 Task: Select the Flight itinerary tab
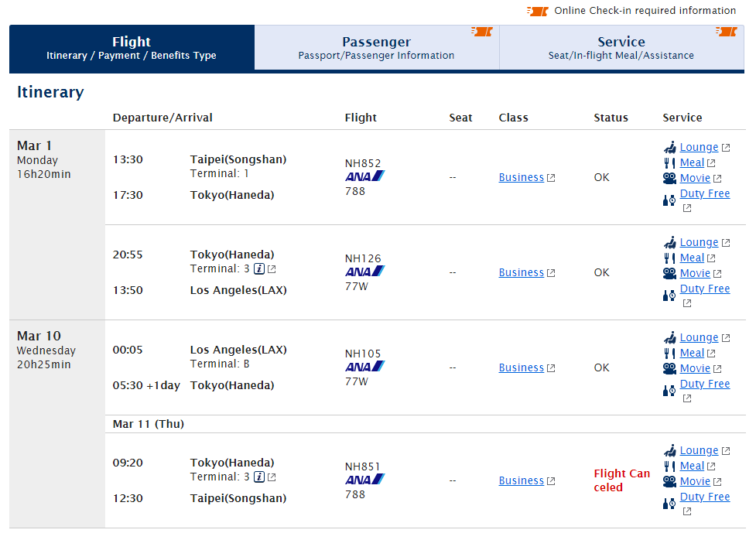(132, 48)
